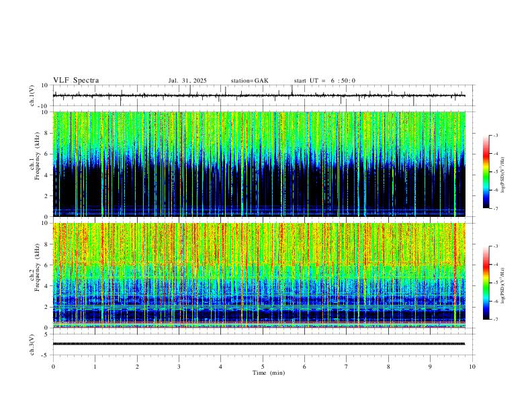
Task: Click the "start UT = 6 :50: 0" text
Action: [x=324, y=81]
